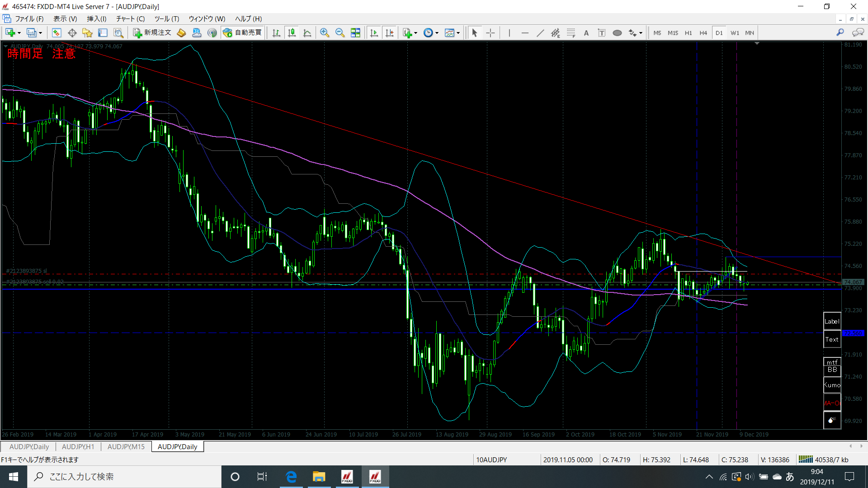Open the チャート (C) menu
This screenshot has width=868, height=488.
pos(130,19)
